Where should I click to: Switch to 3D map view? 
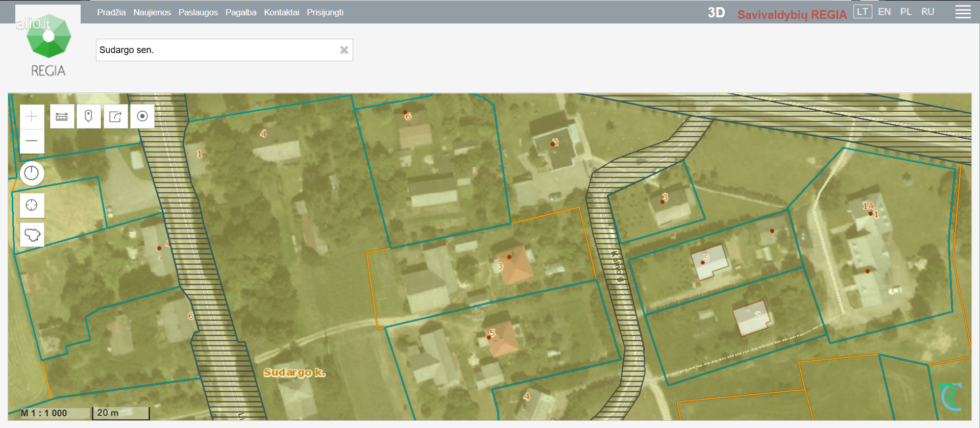[716, 13]
